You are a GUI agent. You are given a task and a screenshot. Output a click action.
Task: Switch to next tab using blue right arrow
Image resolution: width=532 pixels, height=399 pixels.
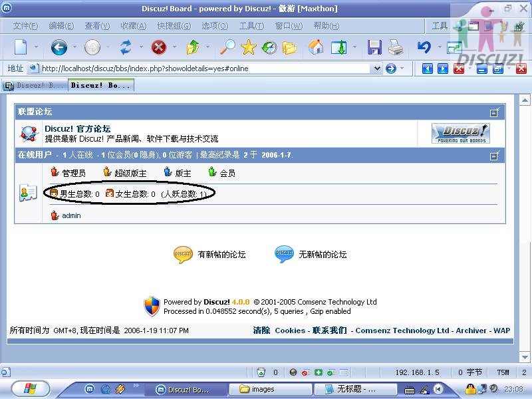pyautogui.click(x=443, y=68)
